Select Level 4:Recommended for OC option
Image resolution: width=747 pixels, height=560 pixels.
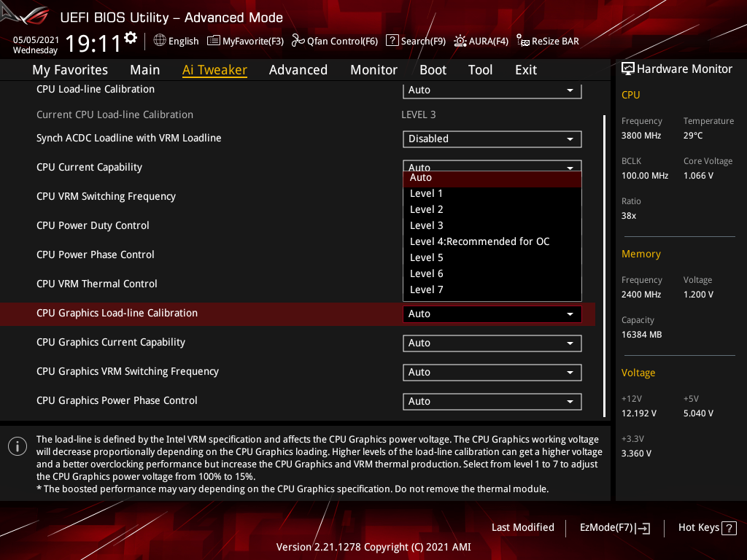pos(479,241)
